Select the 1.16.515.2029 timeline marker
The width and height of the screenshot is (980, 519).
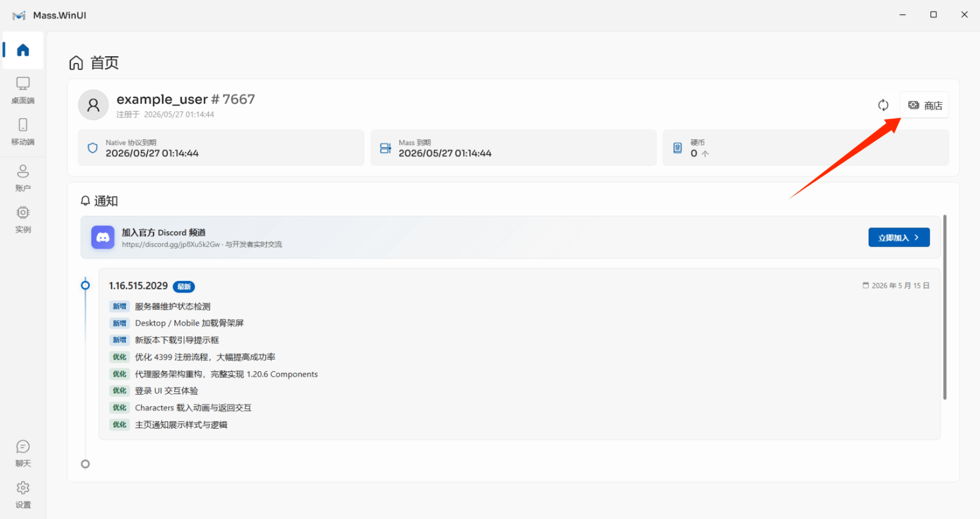[86, 285]
